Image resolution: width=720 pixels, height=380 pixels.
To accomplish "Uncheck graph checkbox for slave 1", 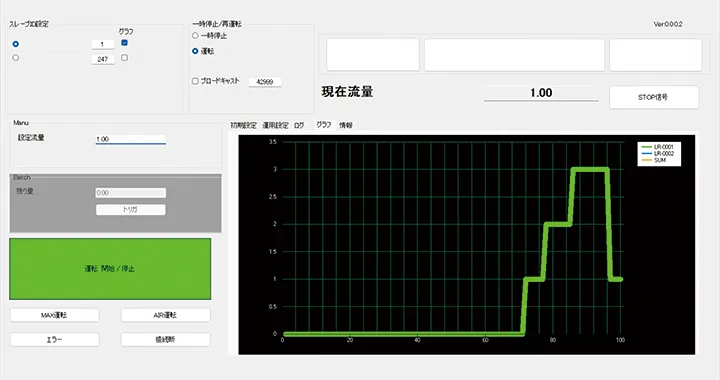I will [x=124, y=43].
